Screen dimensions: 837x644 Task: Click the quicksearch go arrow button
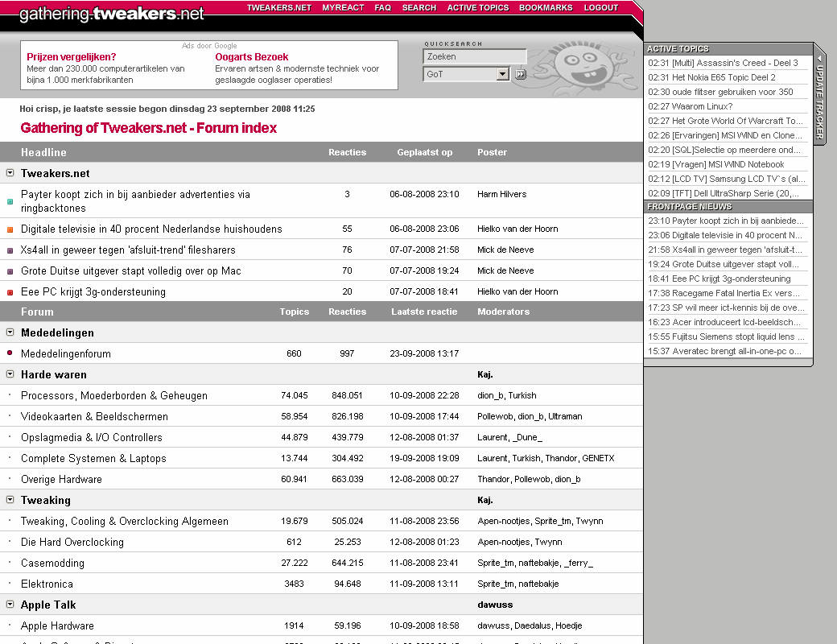pos(521,74)
